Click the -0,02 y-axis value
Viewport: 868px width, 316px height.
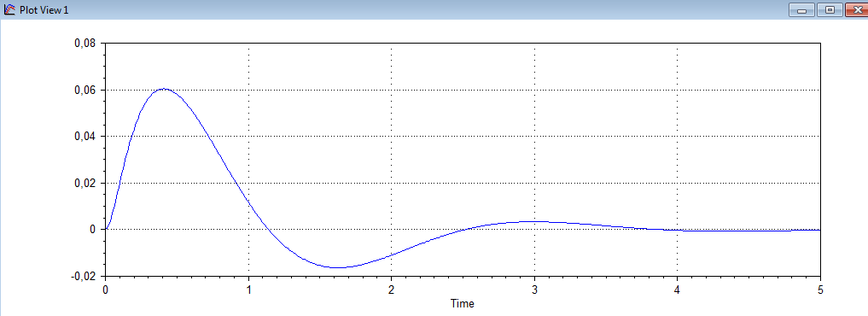pyautogui.click(x=83, y=276)
